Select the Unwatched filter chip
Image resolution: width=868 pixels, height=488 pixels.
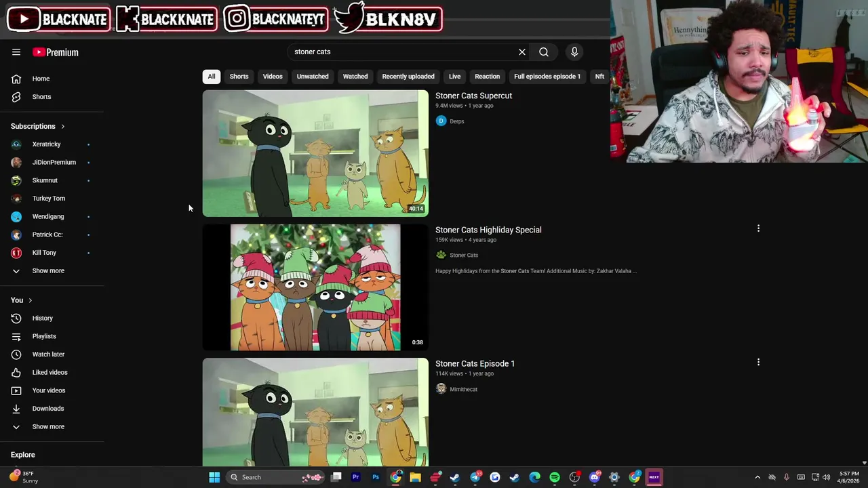pos(313,77)
